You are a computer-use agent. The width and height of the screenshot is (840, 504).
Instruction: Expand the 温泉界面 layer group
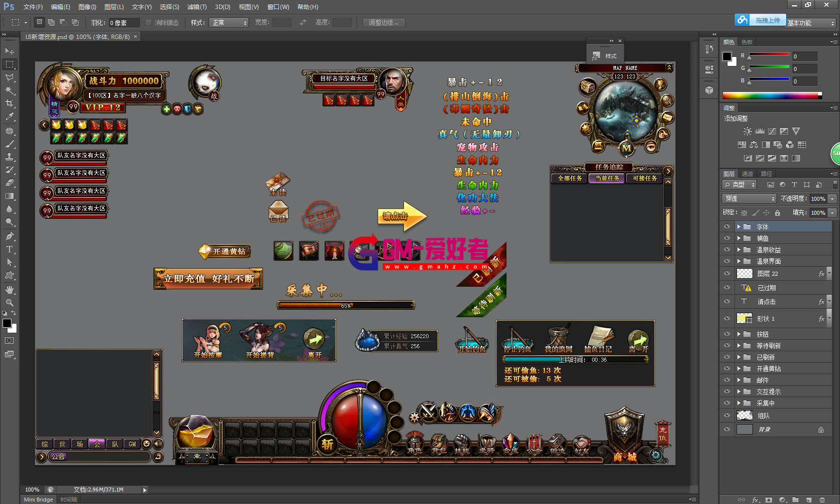738,261
